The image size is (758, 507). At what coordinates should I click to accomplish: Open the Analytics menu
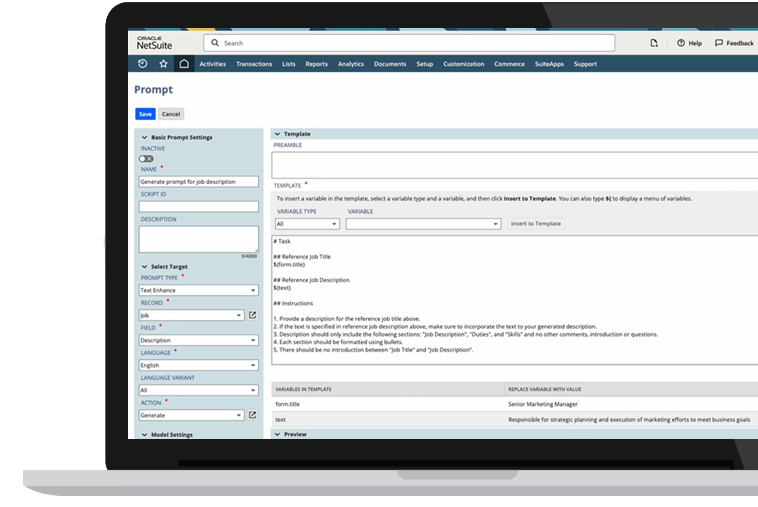point(351,64)
